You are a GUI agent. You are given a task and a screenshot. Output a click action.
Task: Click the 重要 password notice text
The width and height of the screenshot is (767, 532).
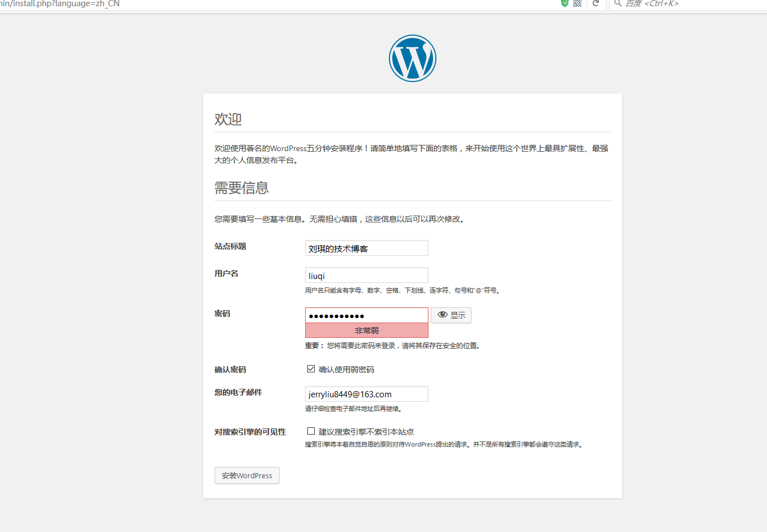392,346
